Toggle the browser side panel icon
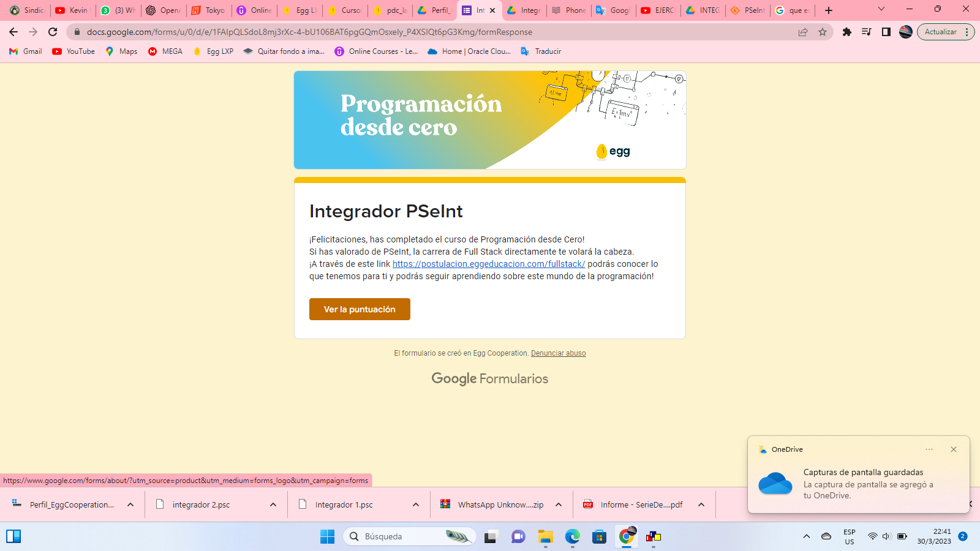This screenshot has height=551, width=980. click(x=886, y=32)
